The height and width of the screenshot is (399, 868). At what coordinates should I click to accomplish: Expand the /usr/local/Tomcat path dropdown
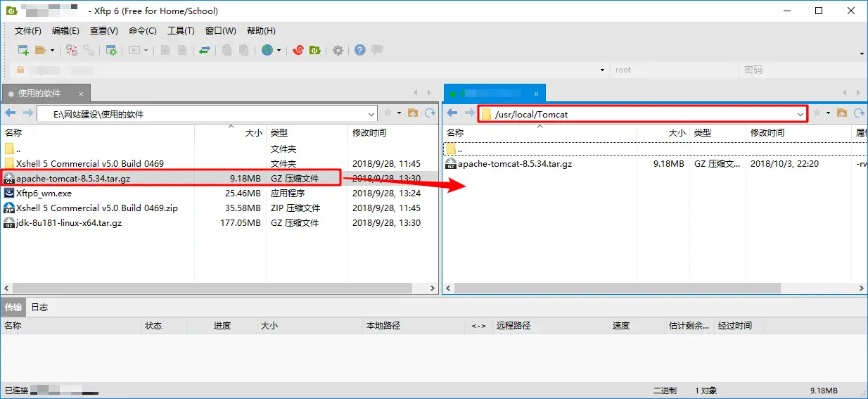tap(800, 114)
